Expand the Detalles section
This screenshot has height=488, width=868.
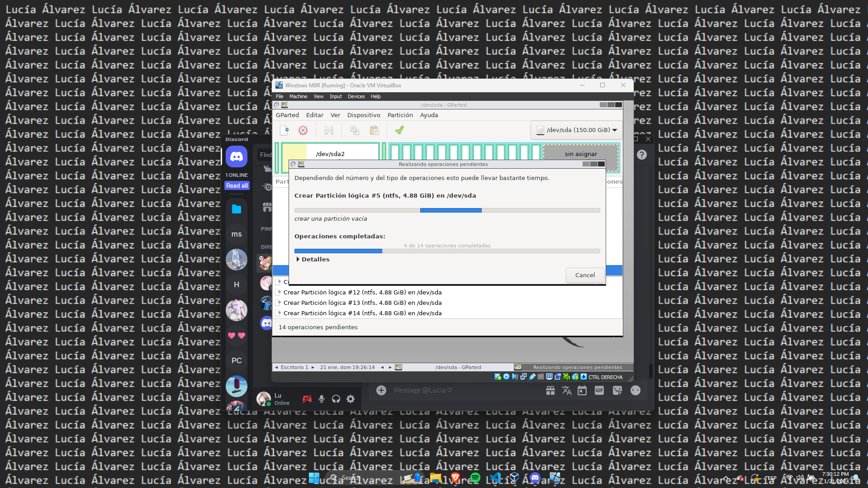tap(312, 259)
